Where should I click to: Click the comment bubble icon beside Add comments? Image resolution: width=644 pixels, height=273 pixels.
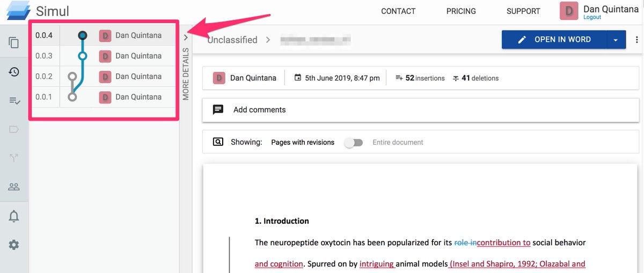click(x=218, y=109)
